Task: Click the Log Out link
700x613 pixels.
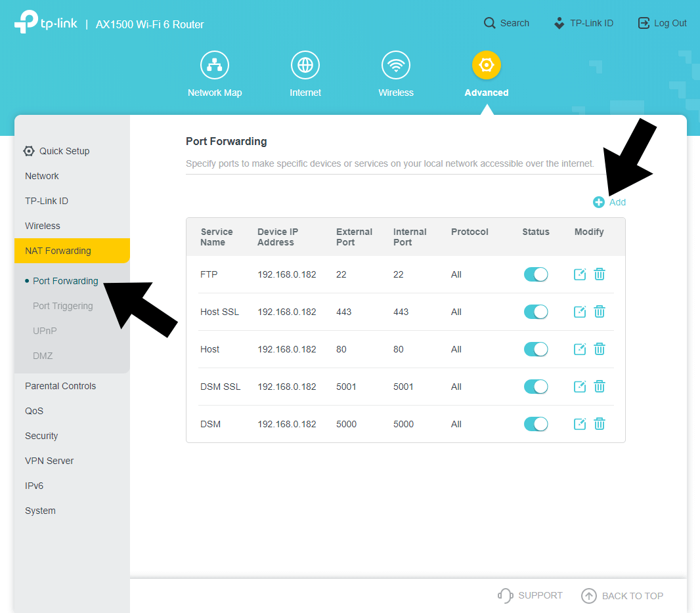Action: pyautogui.click(x=662, y=23)
